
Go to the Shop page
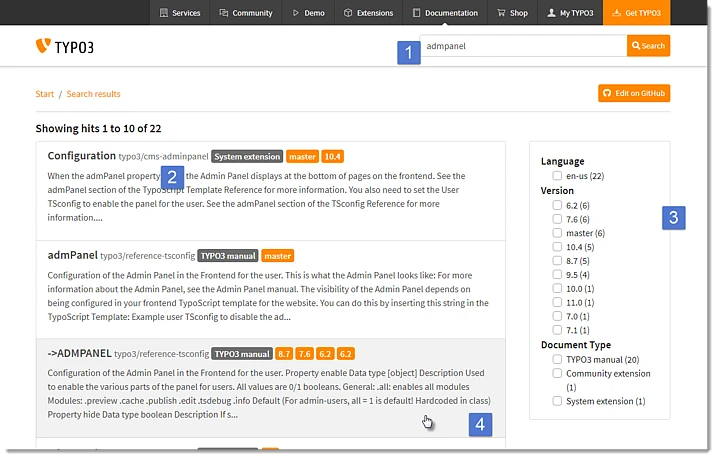coord(511,13)
